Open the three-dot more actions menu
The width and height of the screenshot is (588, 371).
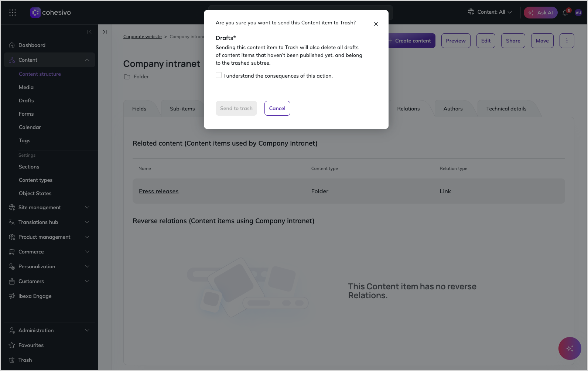tap(567, 41)
